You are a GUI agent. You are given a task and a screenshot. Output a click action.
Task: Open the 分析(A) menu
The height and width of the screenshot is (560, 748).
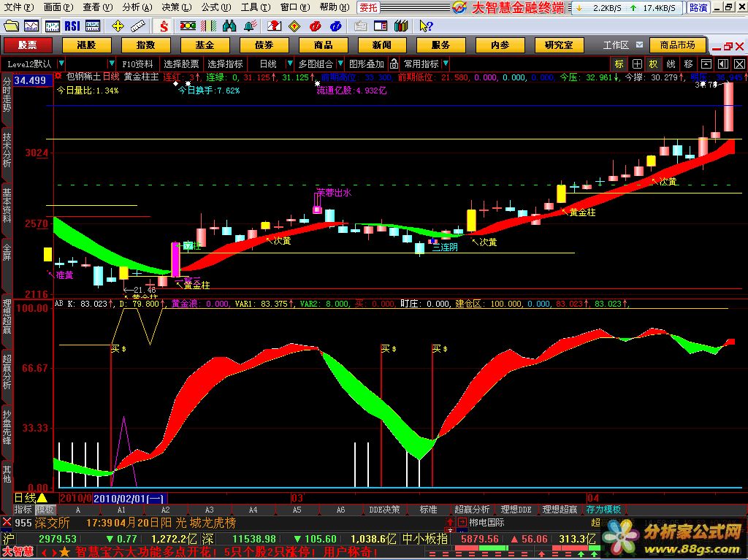137,7
